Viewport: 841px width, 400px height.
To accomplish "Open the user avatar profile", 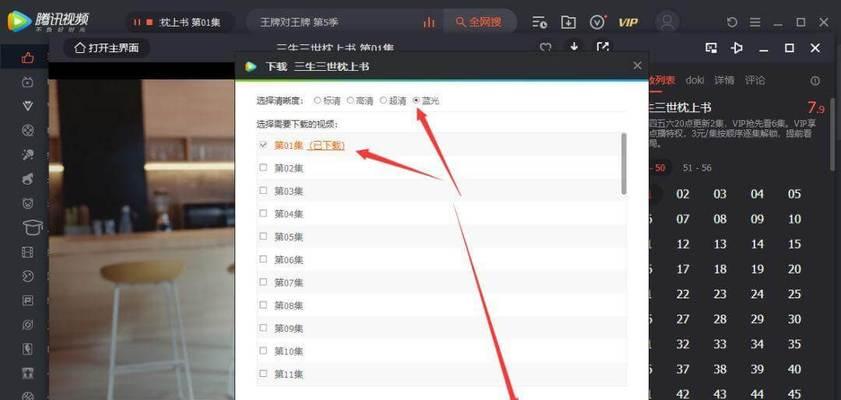I will tap(667, 22).
